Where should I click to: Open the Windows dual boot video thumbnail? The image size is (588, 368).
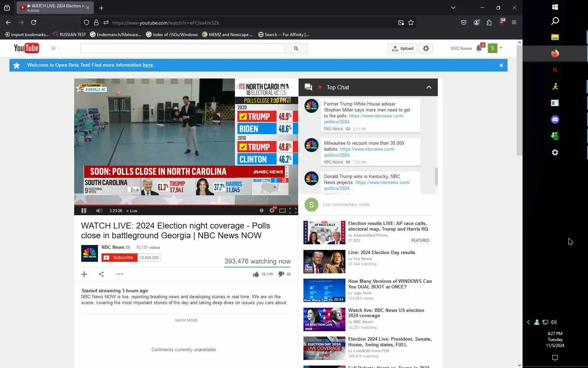(x=324, y=291)
